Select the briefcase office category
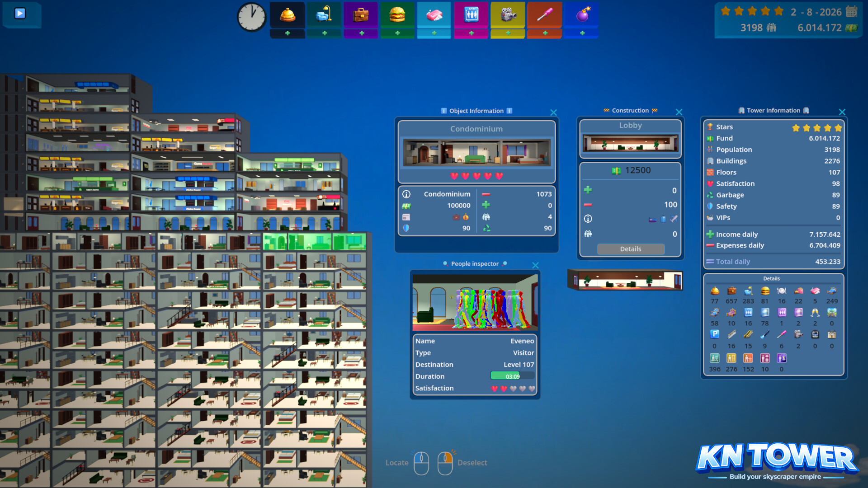Screen dimensions: 868x488 [361, 15]
